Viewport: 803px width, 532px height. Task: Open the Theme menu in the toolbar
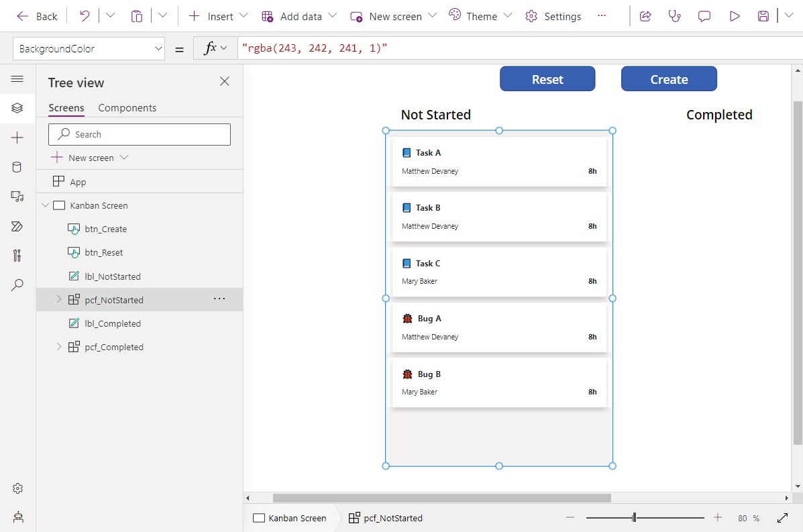coord(479,15)
